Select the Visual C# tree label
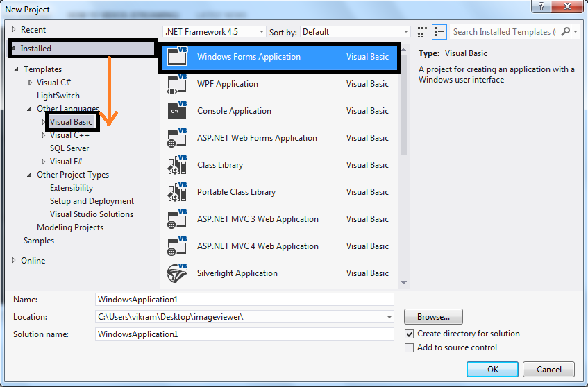Image resolution: width=588 pixels, height=387 pixels. (x=53, y=83)
